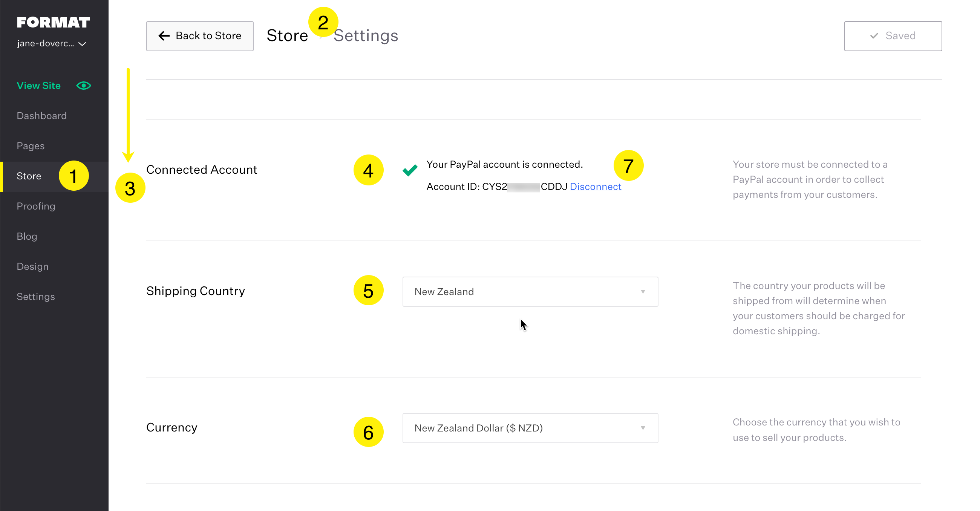Viewport: 980px width, 511px height.
Task: Expand the jane-doverc account switcher chevron
Action: [82, 44]
